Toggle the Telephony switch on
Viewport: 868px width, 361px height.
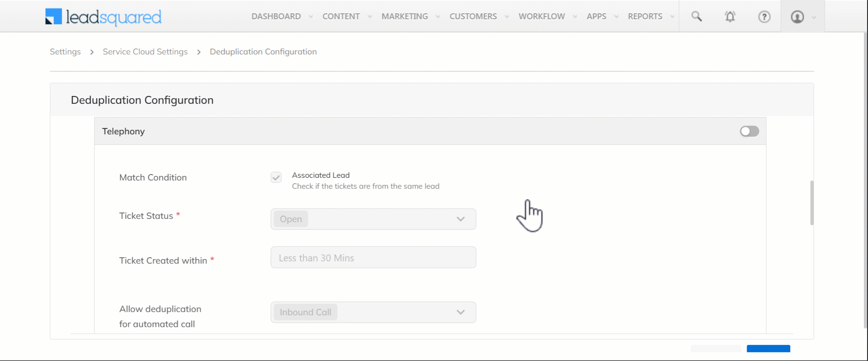pos(750,131)
